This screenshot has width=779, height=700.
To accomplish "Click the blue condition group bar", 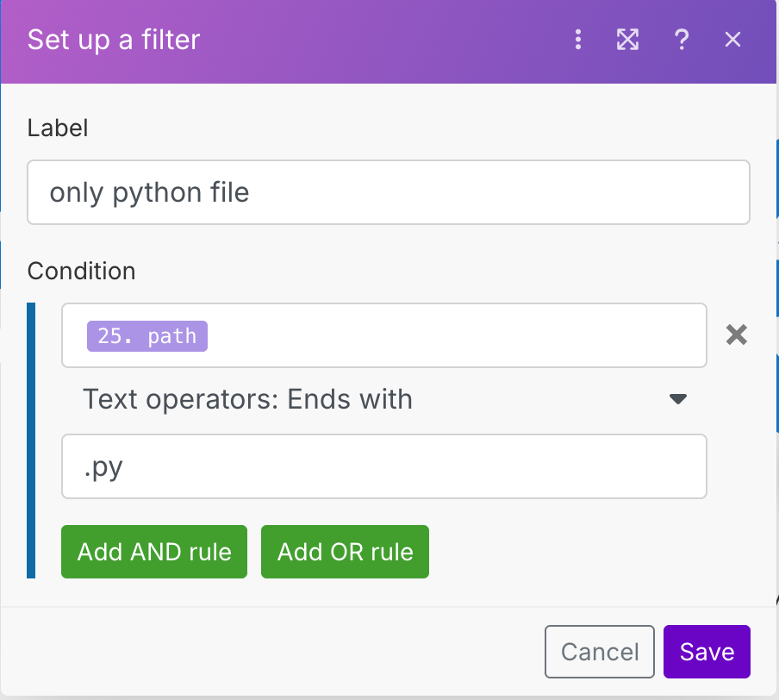I will (x=32, y=440).
